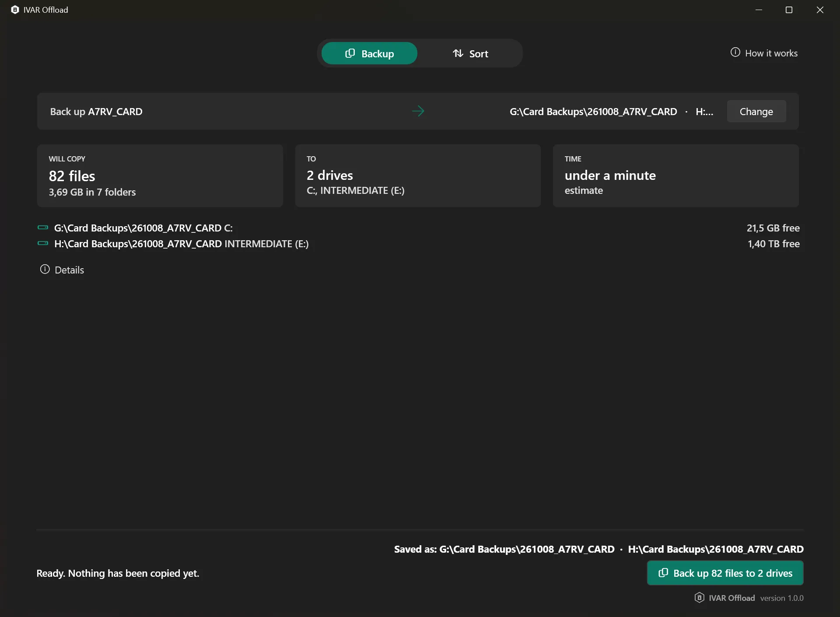Click the IVAR Offload logo in the footer
Viewport: 840px width, 617px height.
tap(700, 598)
